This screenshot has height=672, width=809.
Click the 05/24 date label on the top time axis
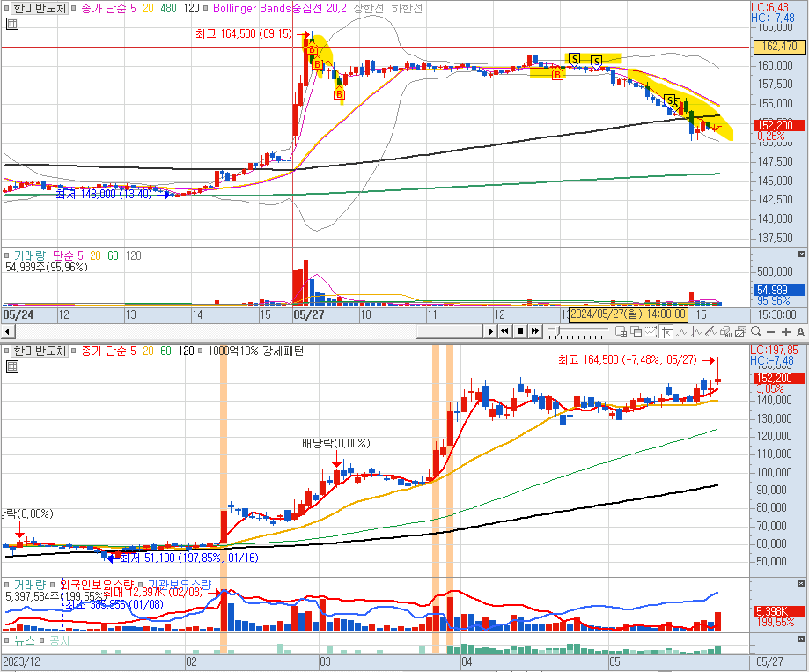point(18,314)
